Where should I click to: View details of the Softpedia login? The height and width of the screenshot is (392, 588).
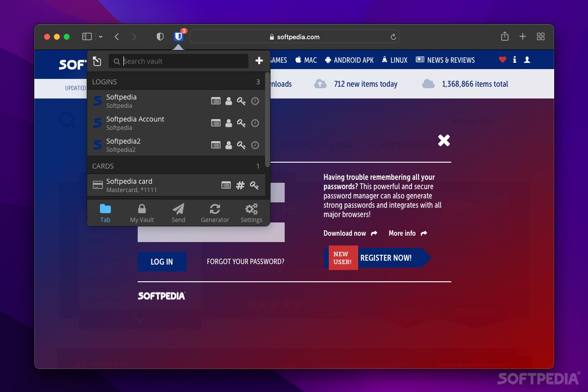(216, 101)
